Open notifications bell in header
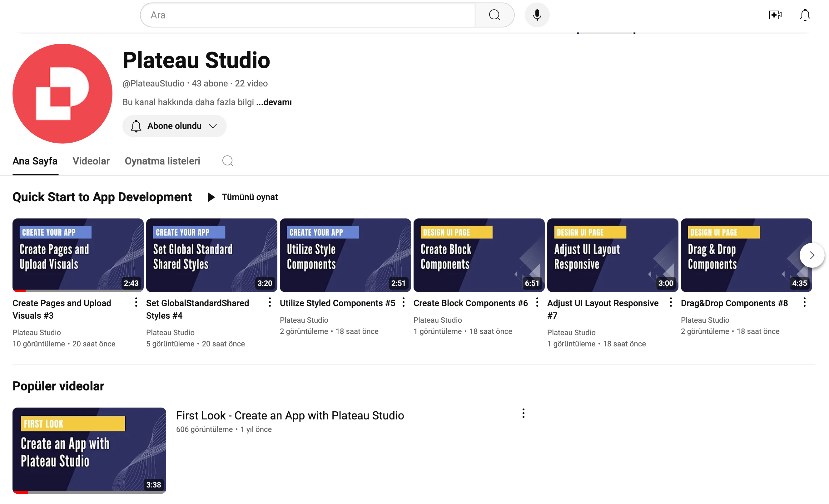Image resolution: width=829 pixels, height=504 pixels. pyautogui.click(x=805, y=15)
